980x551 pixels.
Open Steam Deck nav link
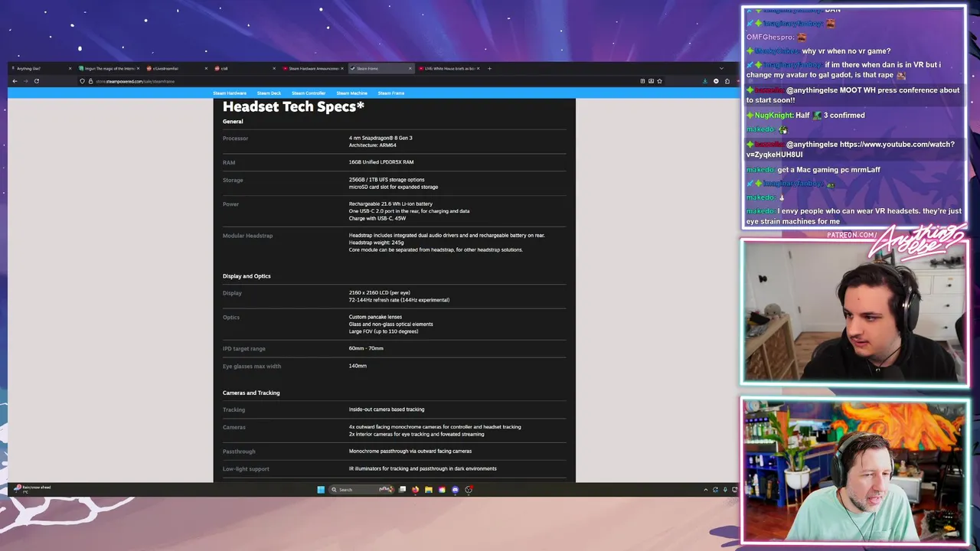(269, 93)
